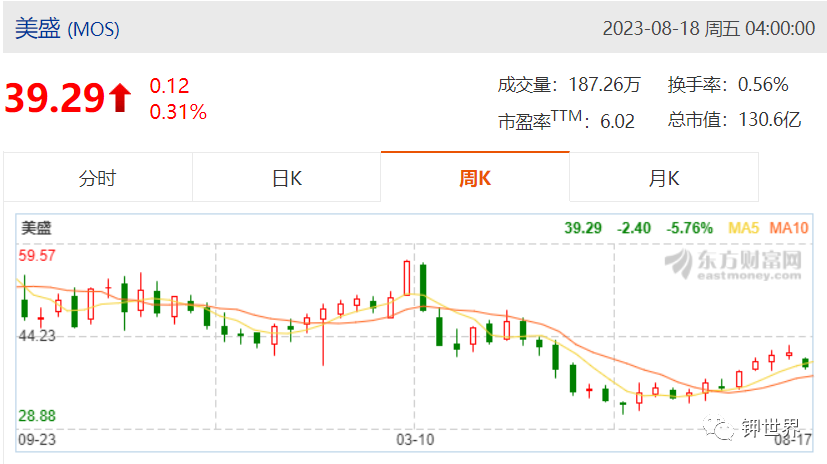Image resolution: width=827 pixels, height=464 pixels.
Task: Click the 39.29 current price
Action: click(x=55, y=98)
